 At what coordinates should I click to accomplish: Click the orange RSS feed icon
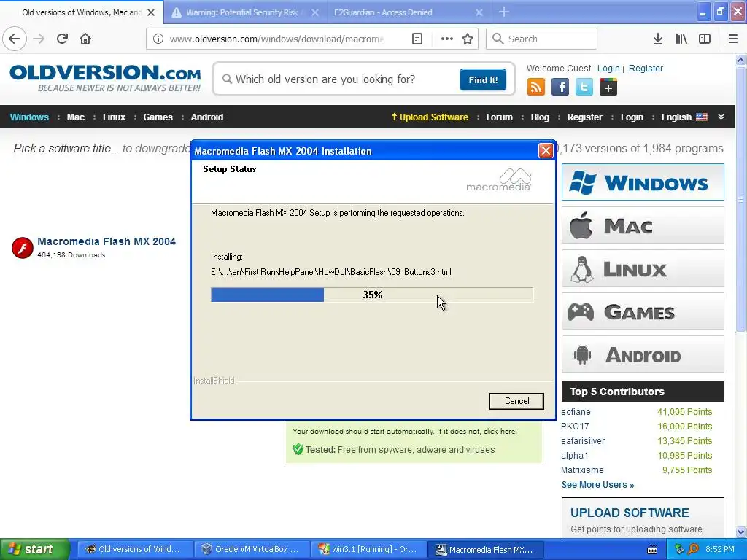click(536, 87)
